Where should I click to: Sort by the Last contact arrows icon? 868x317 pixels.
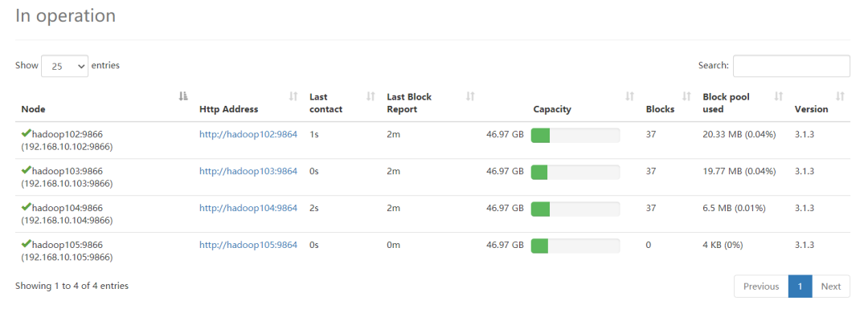point(371,97)
